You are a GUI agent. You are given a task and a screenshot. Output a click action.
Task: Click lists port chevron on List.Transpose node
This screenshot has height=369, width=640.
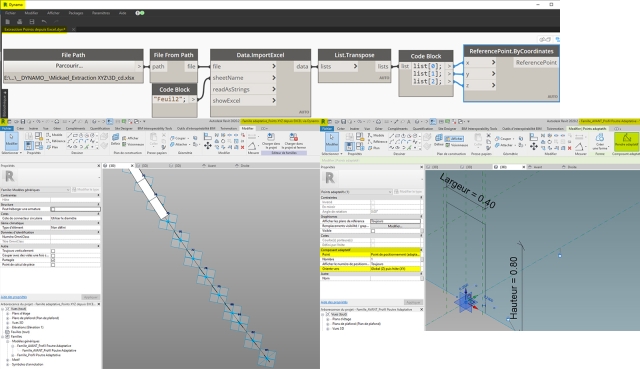[355, 66]
